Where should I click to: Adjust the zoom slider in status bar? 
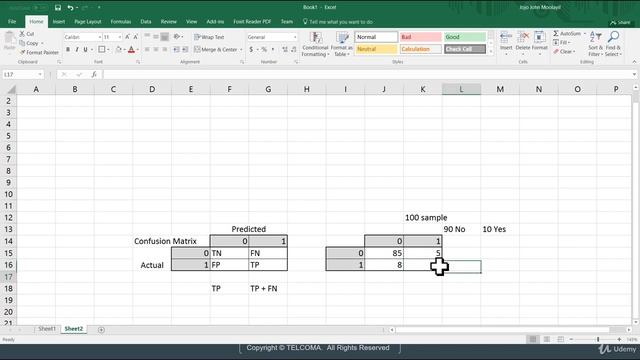tap(598, 339)
